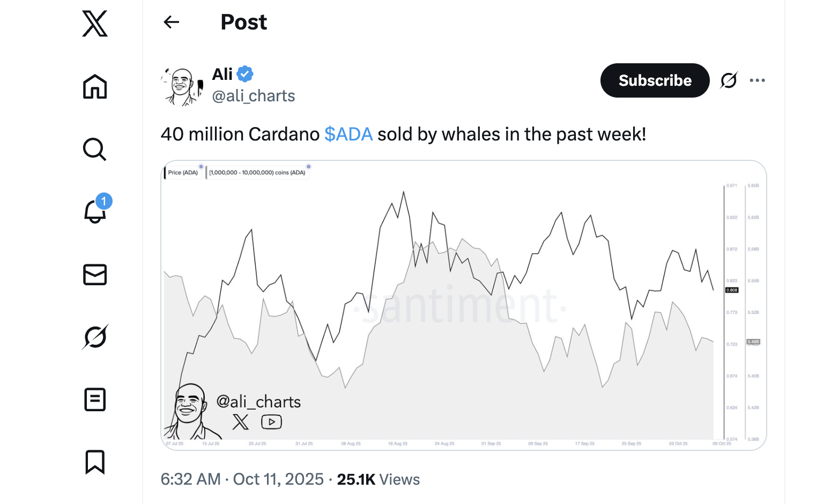Open the Cardano chart image
Image resolution: width=831 pixels, height=504 pixels.
[464, 305]
